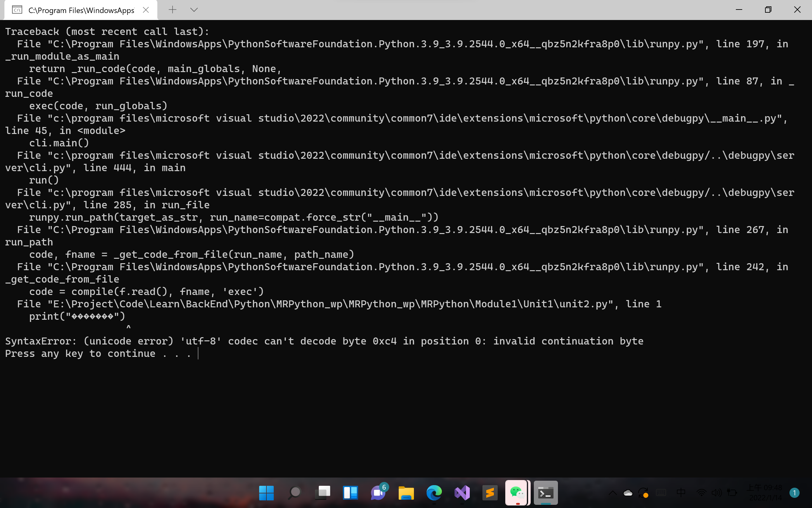This screenshot has height=508, width=812.
Task: Close the WindowsApps terminal tab
Action: click(146, 10)
